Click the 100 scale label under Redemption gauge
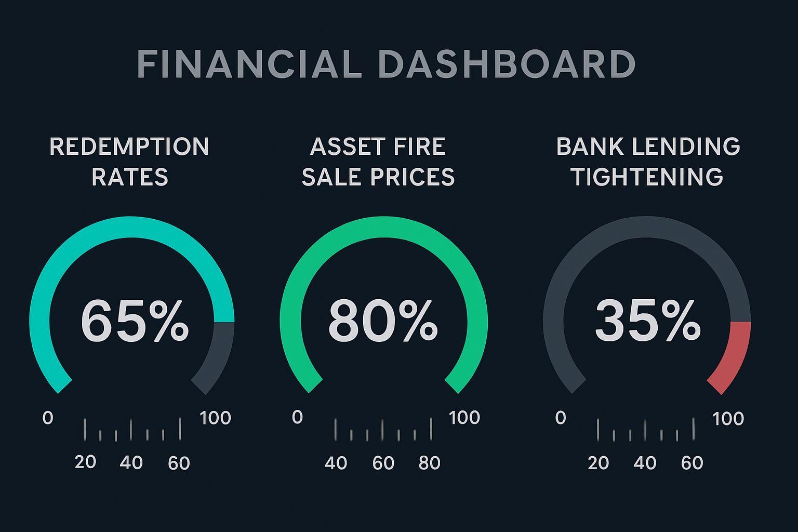The width and height of the screenshot is (798, 532). tap(215, 418)
